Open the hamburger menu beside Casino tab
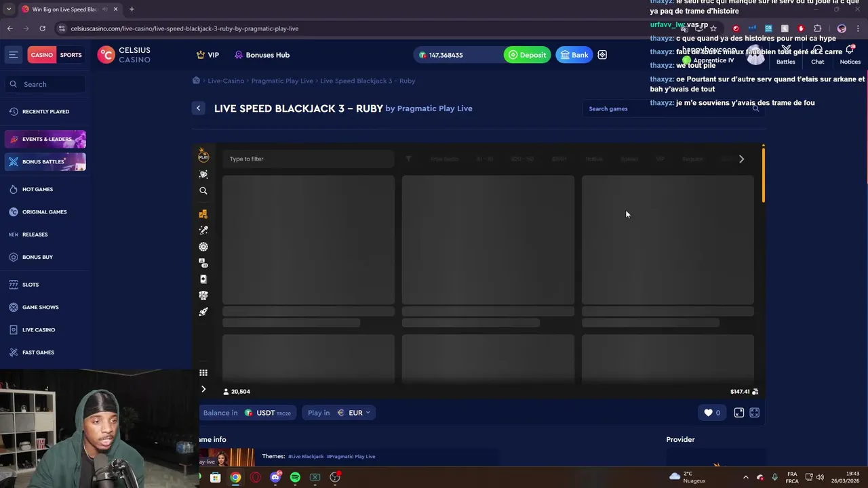This screenshot has width=868, height=488. point(13,55)
